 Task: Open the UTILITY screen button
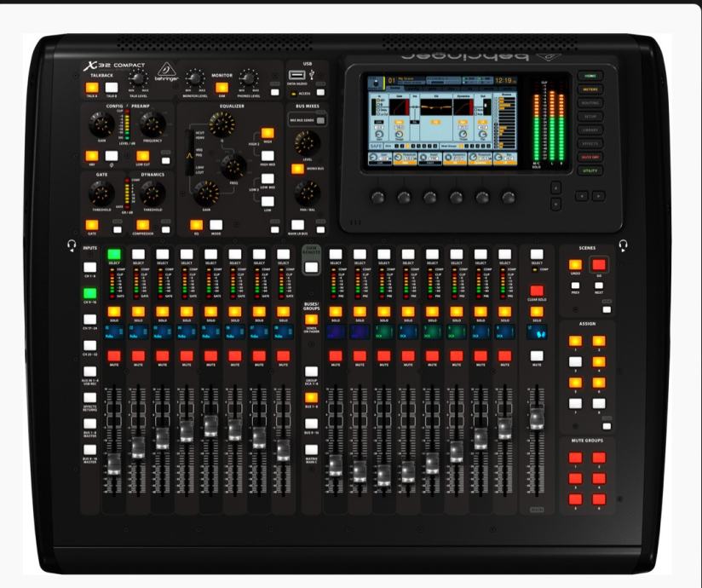click(590, 170)
